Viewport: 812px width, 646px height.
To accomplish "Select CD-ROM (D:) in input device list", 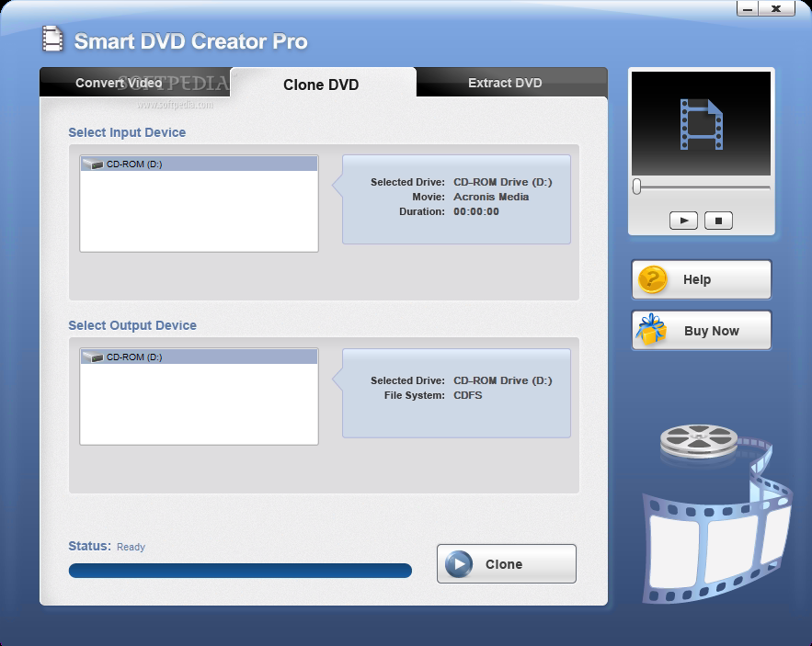I will (200, 164).
